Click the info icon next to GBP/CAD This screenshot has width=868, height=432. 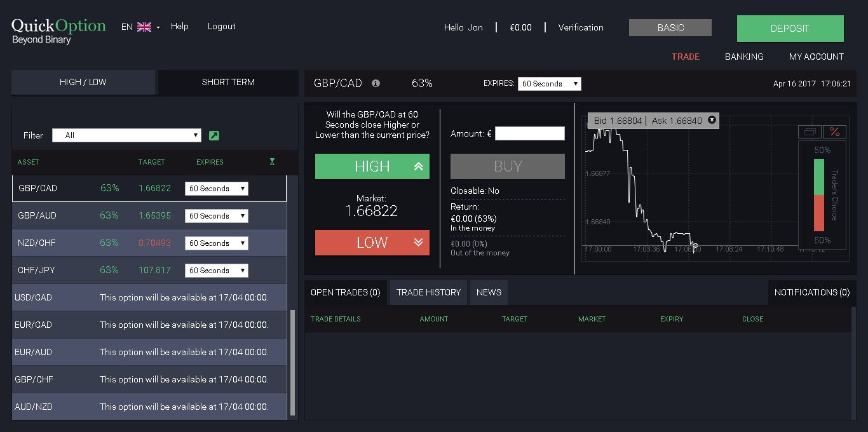tap(376, 83)
